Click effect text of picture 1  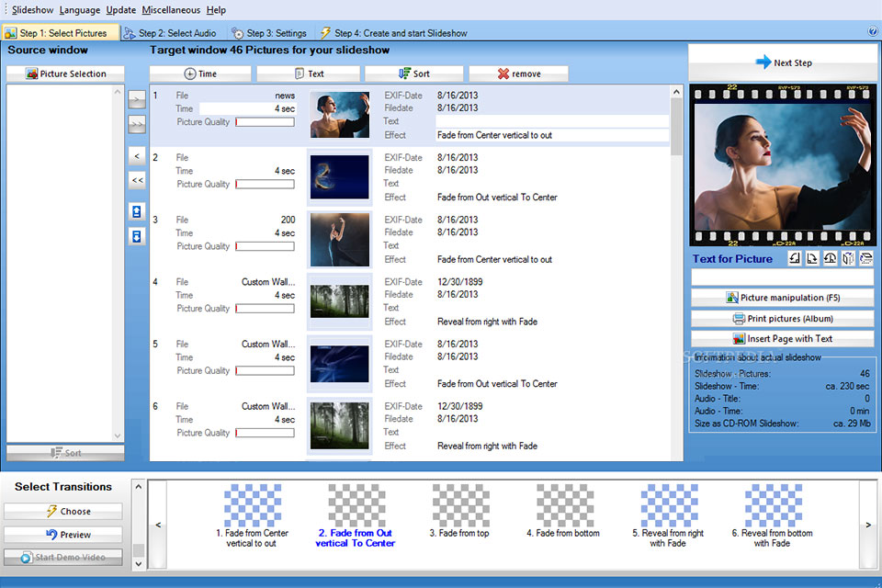tap(494, 135)
